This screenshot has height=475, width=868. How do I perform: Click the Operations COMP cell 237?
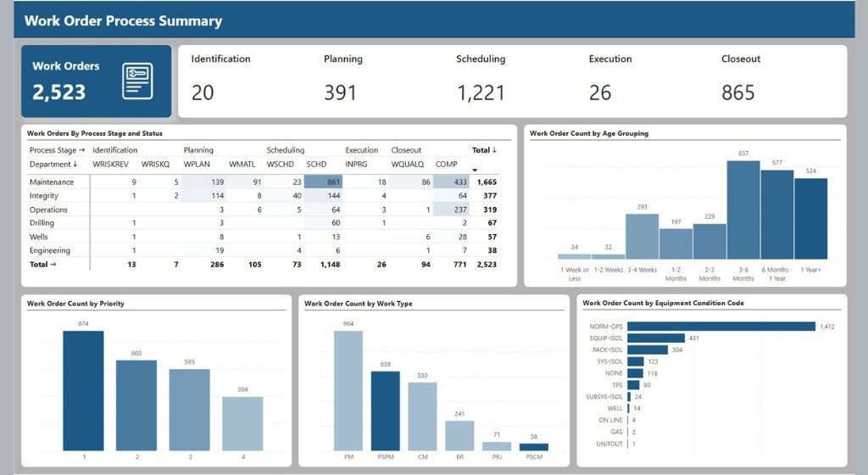click(x=451, y=210)
